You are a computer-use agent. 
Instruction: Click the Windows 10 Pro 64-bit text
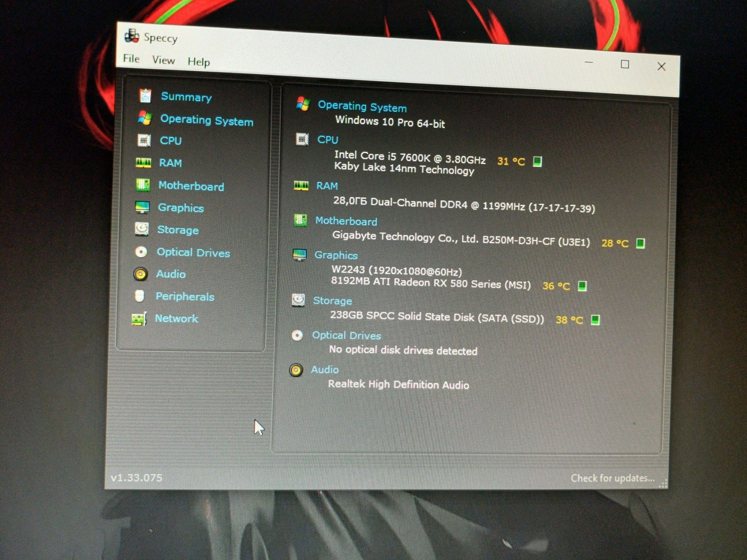[x=390, y=122]
